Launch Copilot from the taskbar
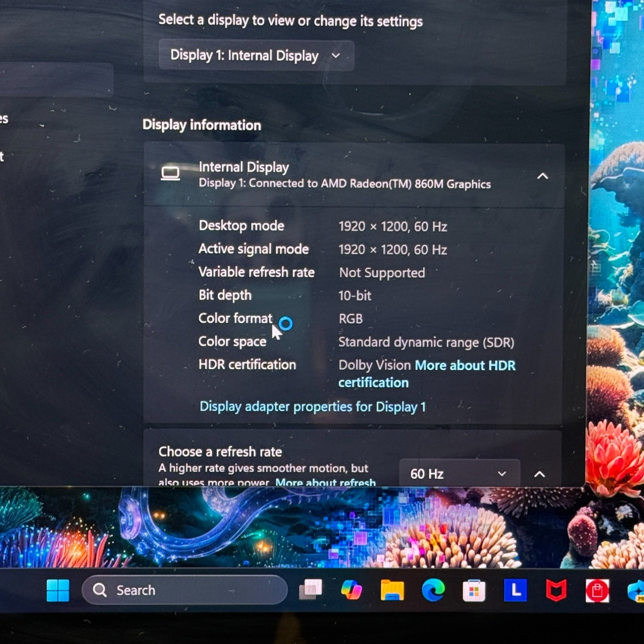The height and width of the screenshot is (644, 644). 351,590
